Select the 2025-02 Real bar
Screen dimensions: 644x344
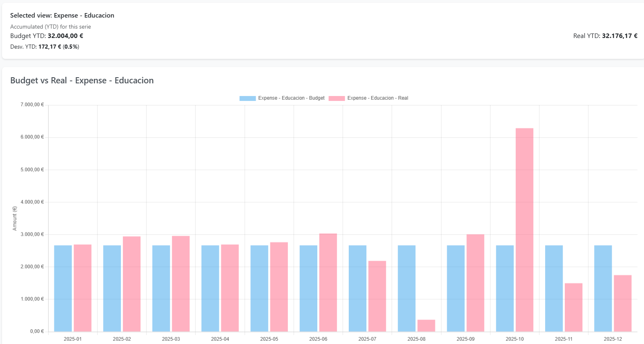pyautogui.click(x=131, y=284)
